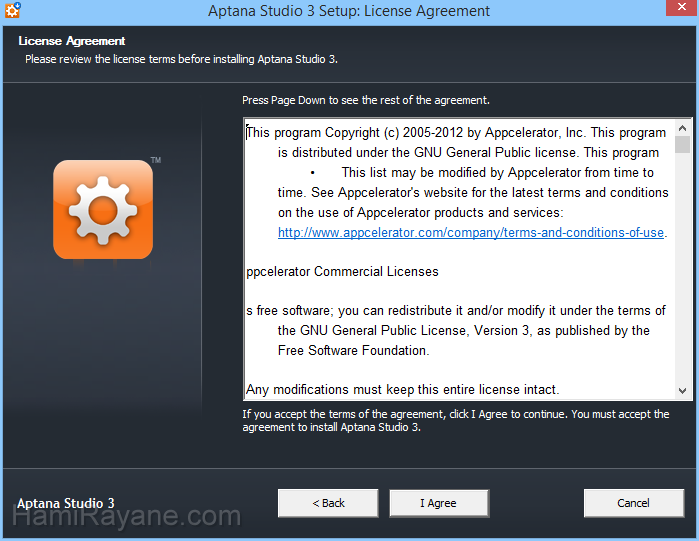Go back with the < Back button
The width and height of the screenshot is (699, 541).
click(328, 503)
